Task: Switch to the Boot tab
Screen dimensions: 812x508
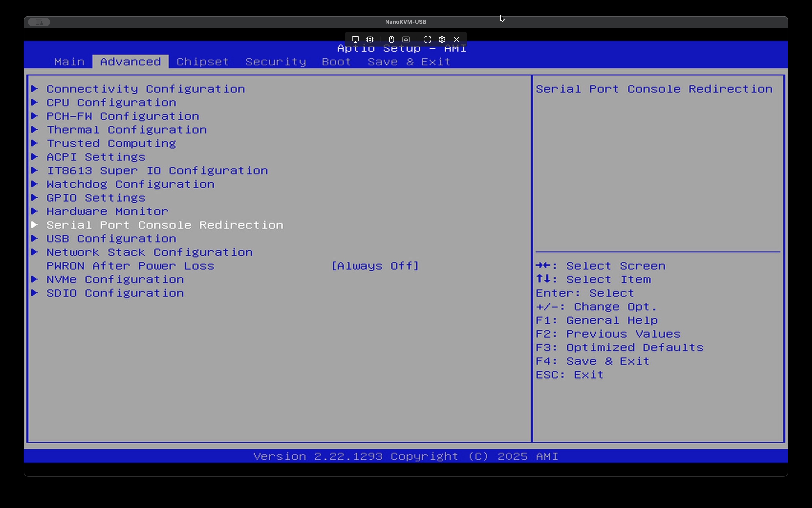Action: point(336,62)
